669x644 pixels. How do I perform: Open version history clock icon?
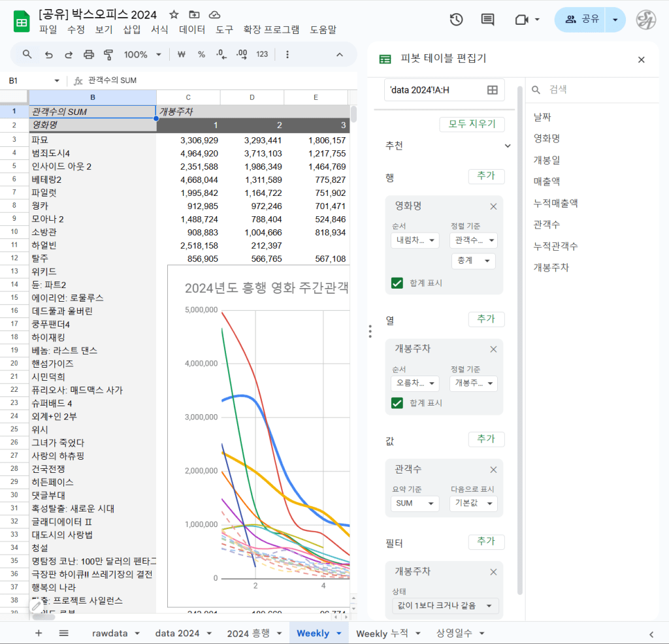pos(456,20)
